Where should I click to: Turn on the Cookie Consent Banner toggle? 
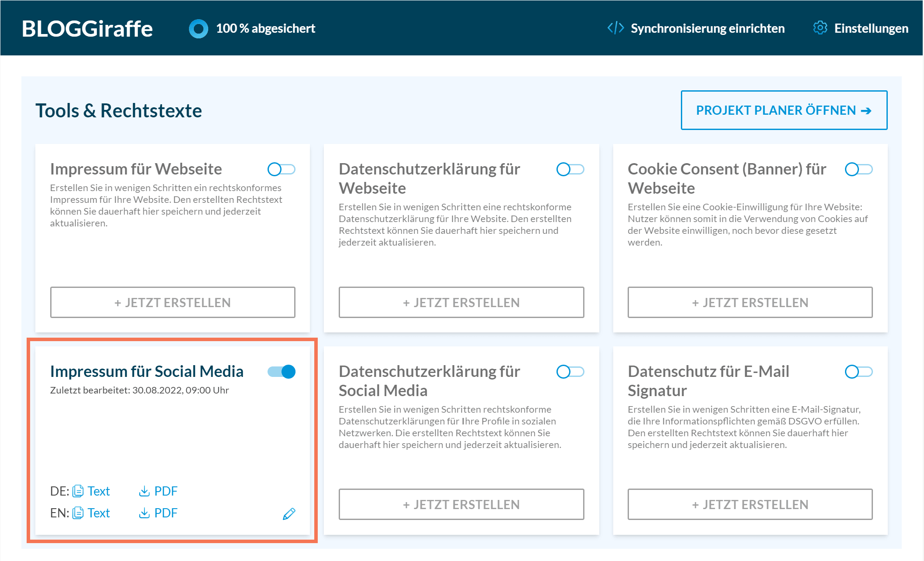[859, 169]
